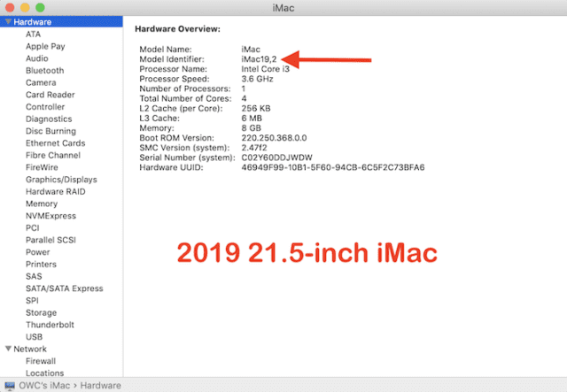This screenshot has height=392, width=567.
Task: Select USB in the hardware list
Action: (x=35, y=337)
